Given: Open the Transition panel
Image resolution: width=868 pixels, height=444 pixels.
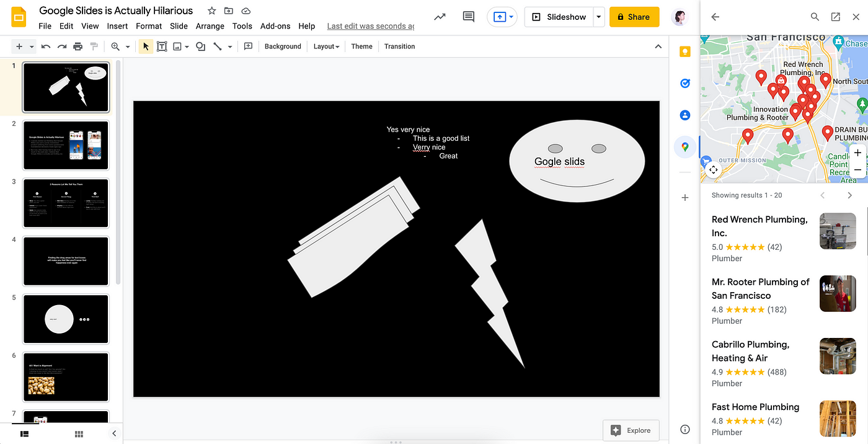Looking at the screenshot, I should click(x=399, y=47).
